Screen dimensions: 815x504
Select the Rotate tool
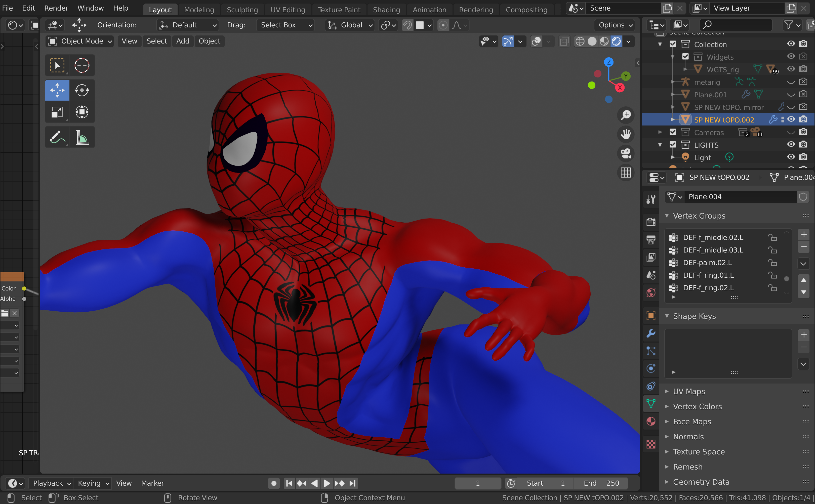point(82,90)
